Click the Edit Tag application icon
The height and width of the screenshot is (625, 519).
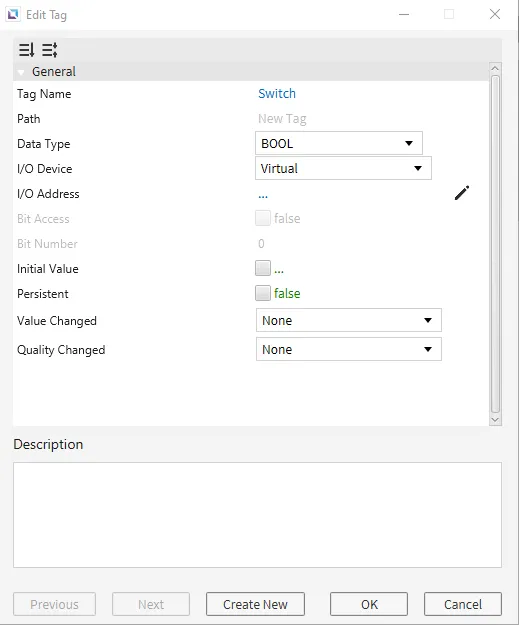coord(13,15)
